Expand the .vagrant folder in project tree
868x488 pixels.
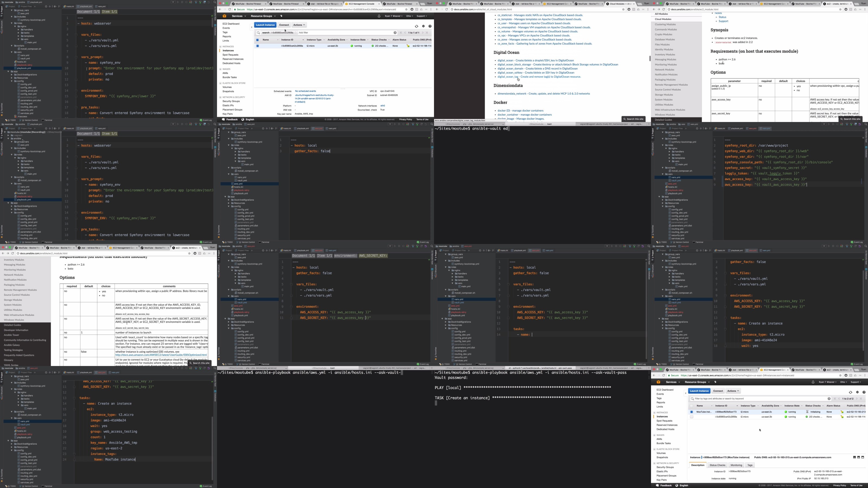tap(8, 135)
